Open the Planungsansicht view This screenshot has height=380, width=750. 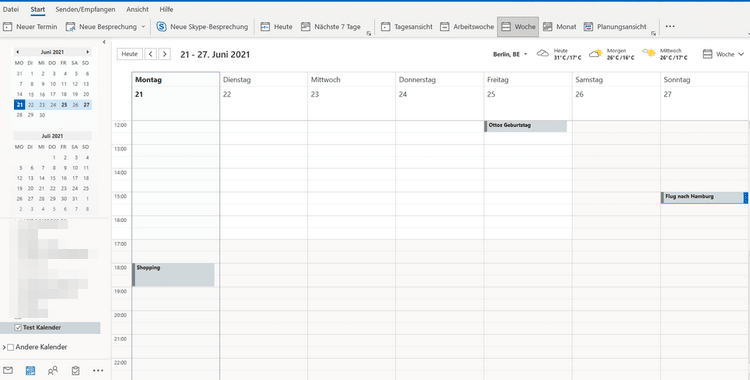pos(615,27)
